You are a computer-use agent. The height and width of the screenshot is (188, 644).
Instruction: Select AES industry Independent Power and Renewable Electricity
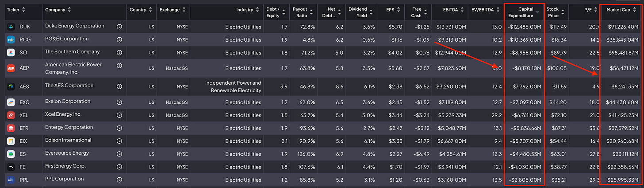point(234,87)
